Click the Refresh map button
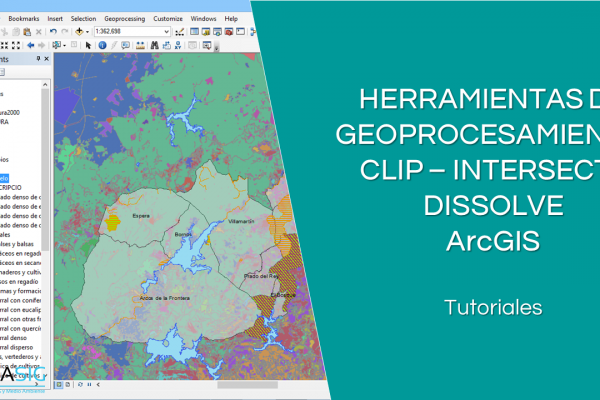Viewport: 600px width, 400px height. click(x=80, y=384)
